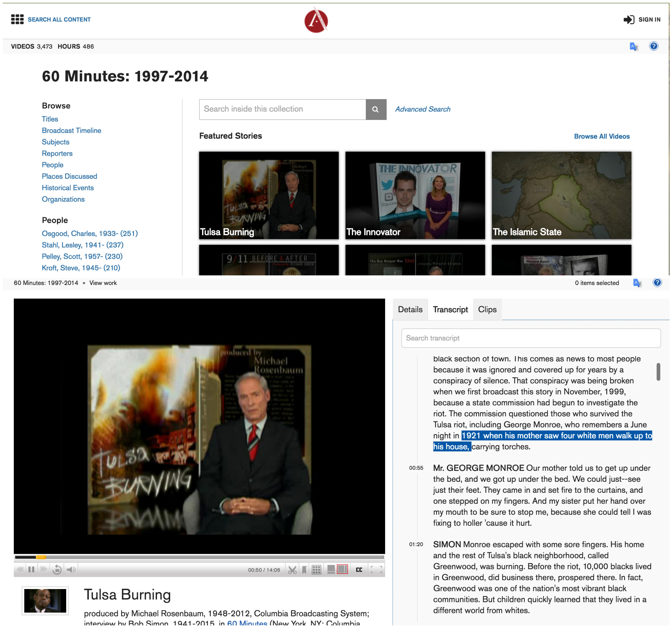The image size is (672, 631).
Task: Open the Tulsa Burning featured thumbnail
Action: (x=269, y=195)
